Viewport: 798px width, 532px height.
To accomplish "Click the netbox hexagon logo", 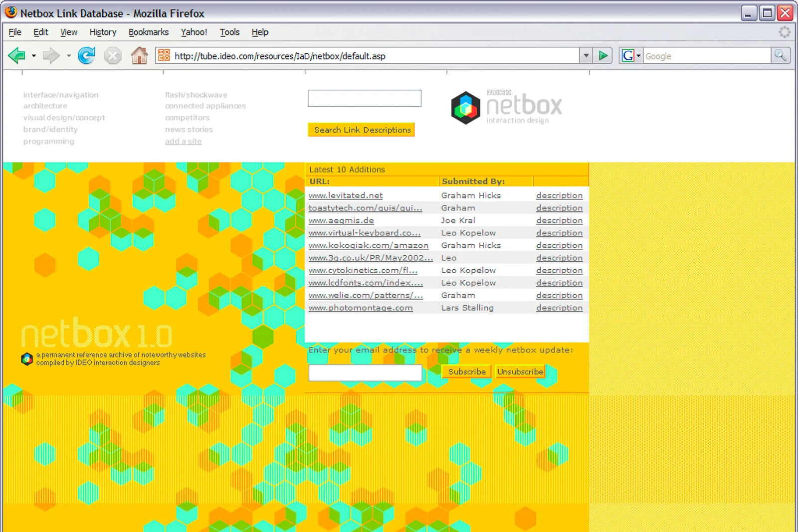I will [x=465, y=107].
